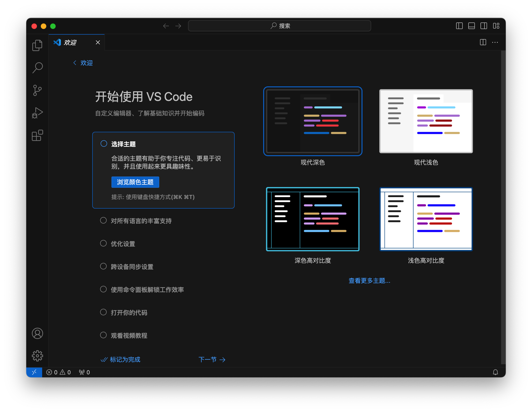Open the Search view in activity bar
This screenshot has height=412, width=532.
coord(37,68)
